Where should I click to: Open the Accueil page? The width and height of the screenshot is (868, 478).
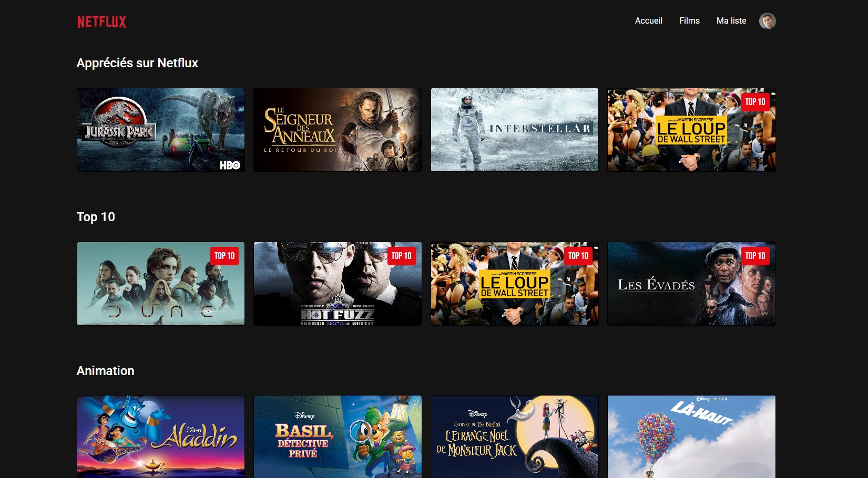click(x=648, y=21)
